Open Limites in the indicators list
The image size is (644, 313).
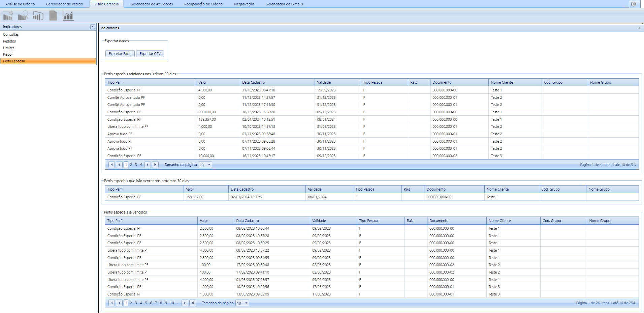coord(9,48)
